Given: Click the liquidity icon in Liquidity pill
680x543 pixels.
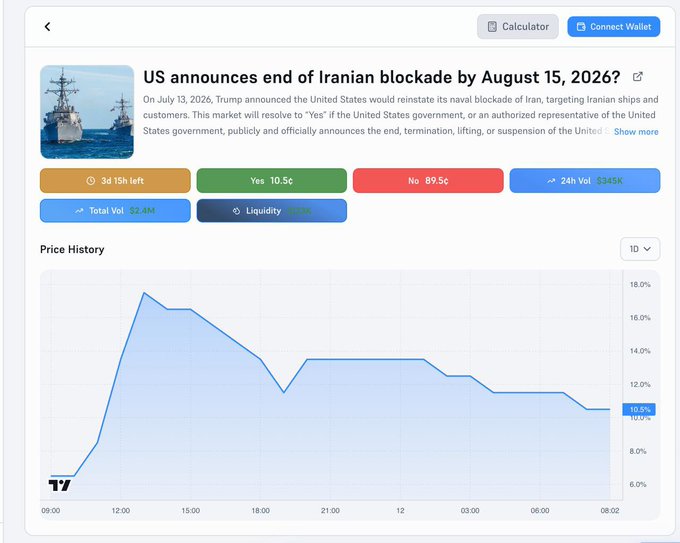Looking at the screenshot, I should [236, 211].
